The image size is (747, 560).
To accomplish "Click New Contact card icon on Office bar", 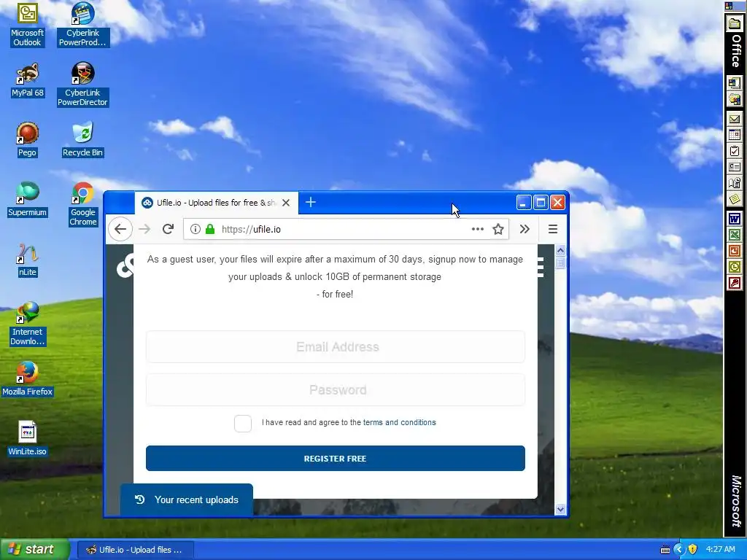I will [734, 167].
